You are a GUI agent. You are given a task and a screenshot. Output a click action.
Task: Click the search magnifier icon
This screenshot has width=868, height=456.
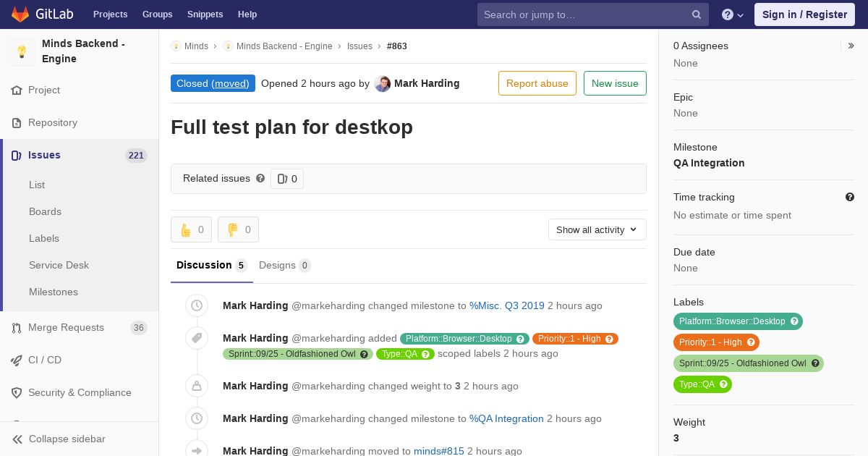697,14
